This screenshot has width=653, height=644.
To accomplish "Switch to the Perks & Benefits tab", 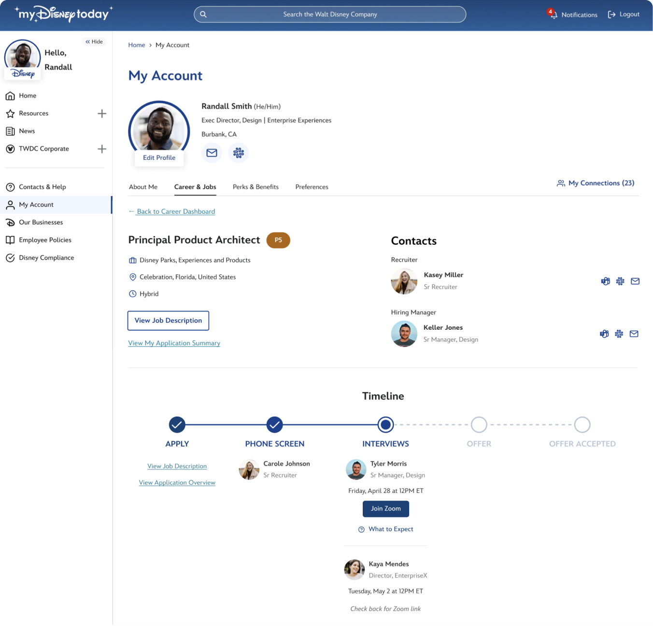I will point(256,187).
